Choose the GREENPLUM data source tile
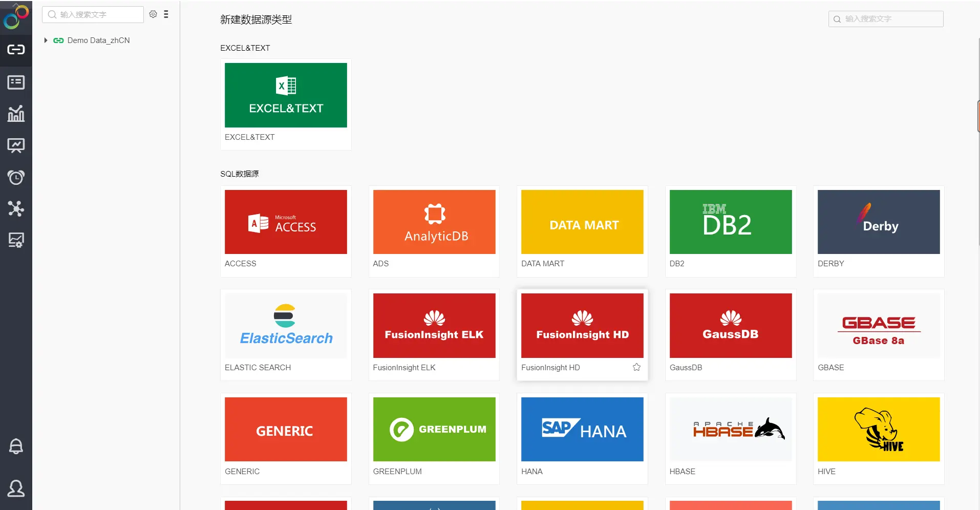980x510 pixels. pos(434,439)
